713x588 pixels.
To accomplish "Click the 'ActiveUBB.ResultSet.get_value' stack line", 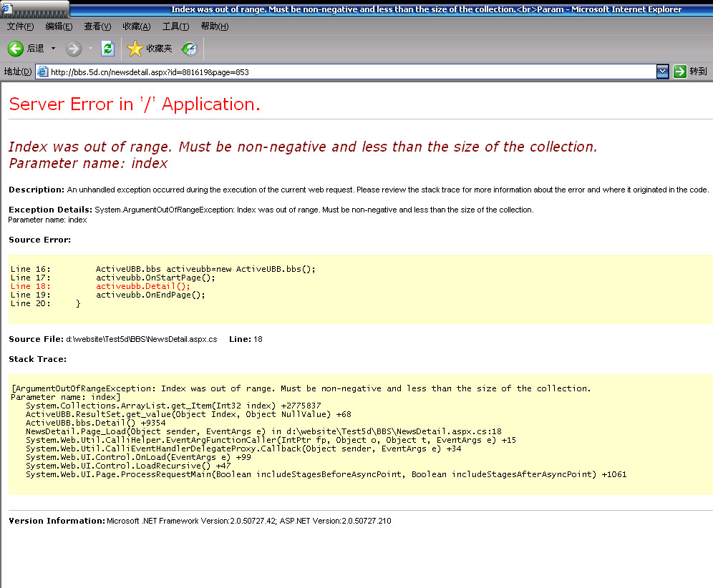I will pyautogui.click(x=188, y=414).
